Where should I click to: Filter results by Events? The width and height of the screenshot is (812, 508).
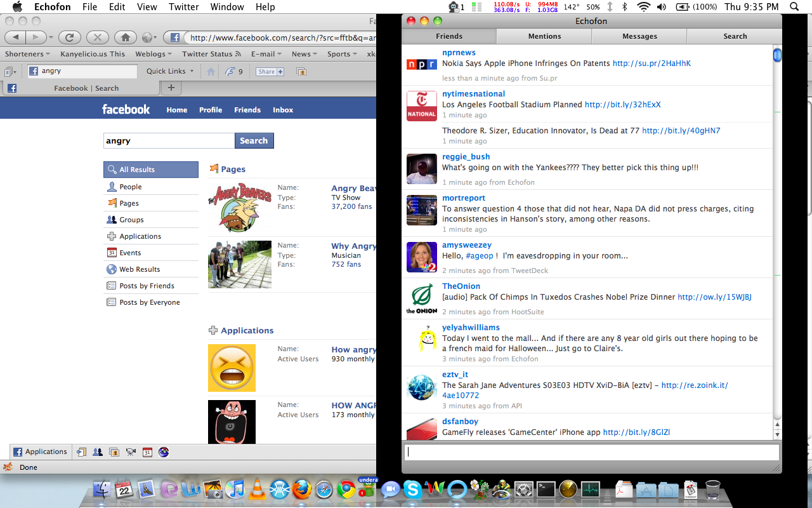(151, 253)
